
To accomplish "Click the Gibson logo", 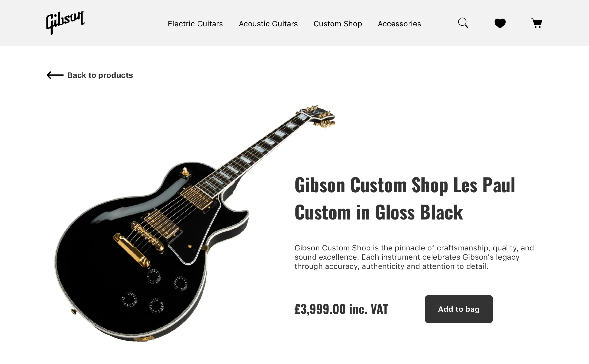I will point(65,23).
